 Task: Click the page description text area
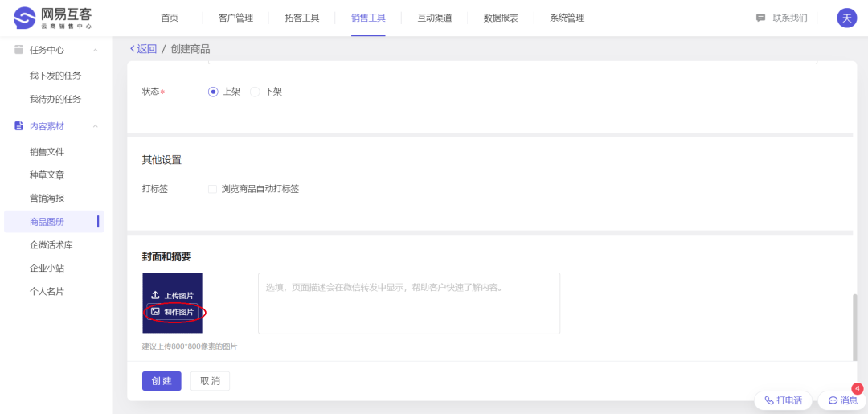(x=409, y=303)
